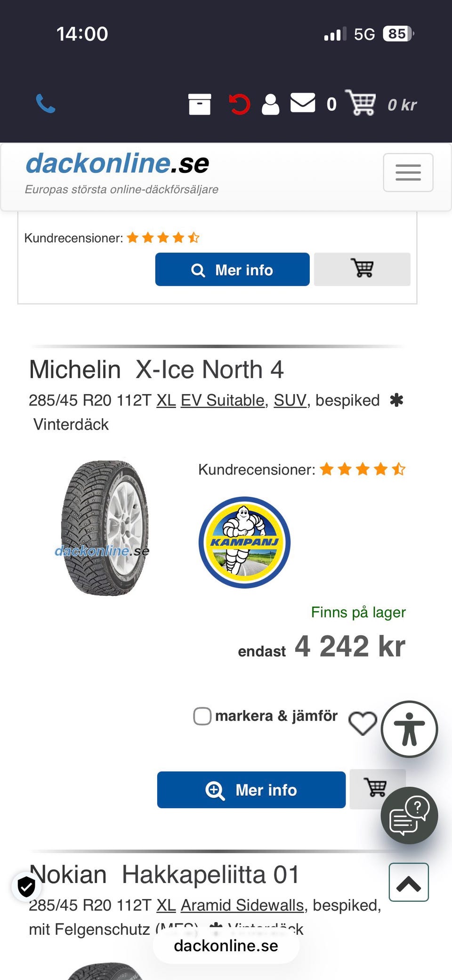This screenshot has height=980, width=452.
Task: Click Mer info for Michelin X-Ice North 4
Action: click(251, 790)
